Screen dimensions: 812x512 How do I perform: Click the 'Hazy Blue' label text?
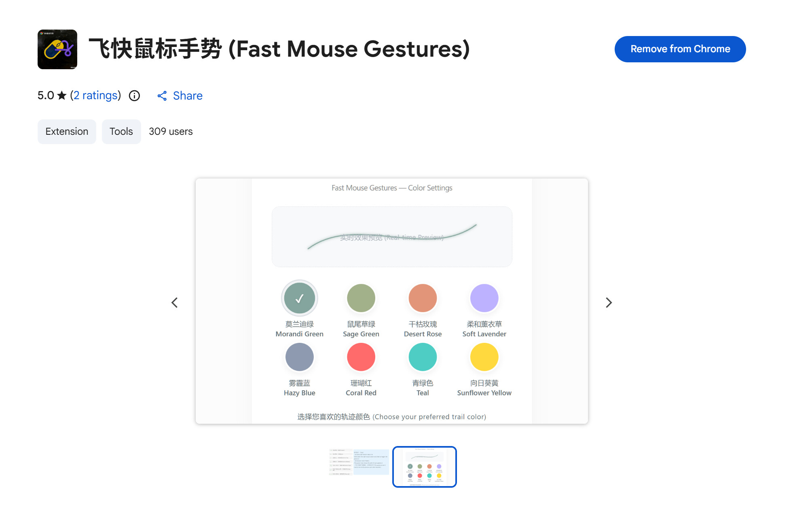pyautogui.click(x=300, y=393)
